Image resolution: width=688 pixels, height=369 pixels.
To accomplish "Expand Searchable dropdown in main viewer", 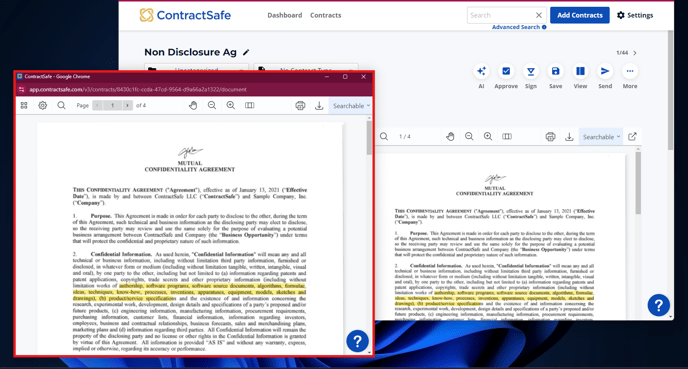I will tap(601, 137).
